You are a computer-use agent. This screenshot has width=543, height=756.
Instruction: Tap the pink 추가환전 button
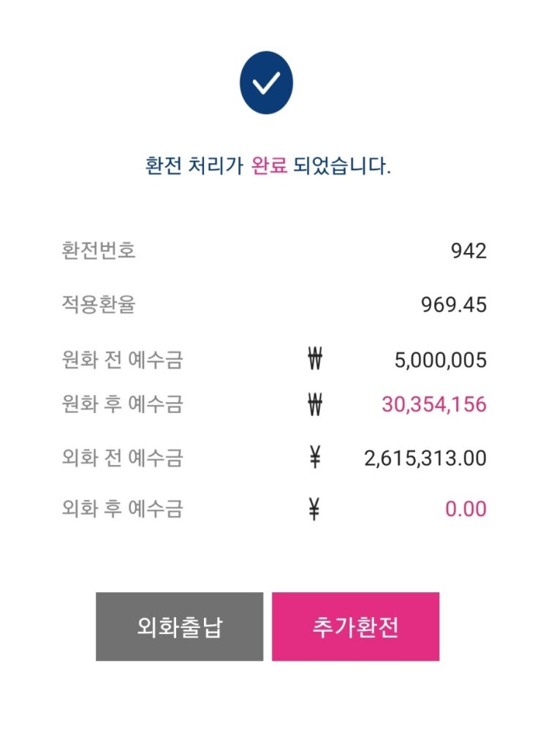click(356, 627)
